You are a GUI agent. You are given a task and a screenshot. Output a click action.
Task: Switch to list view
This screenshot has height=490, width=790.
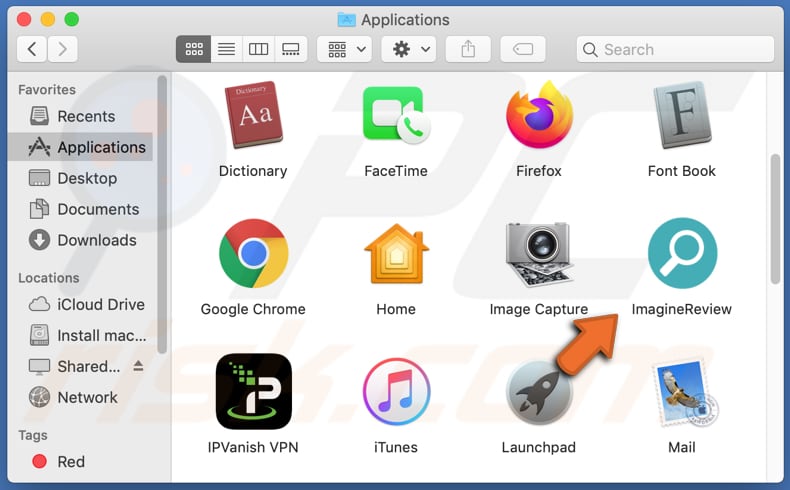tap(226, 49)
